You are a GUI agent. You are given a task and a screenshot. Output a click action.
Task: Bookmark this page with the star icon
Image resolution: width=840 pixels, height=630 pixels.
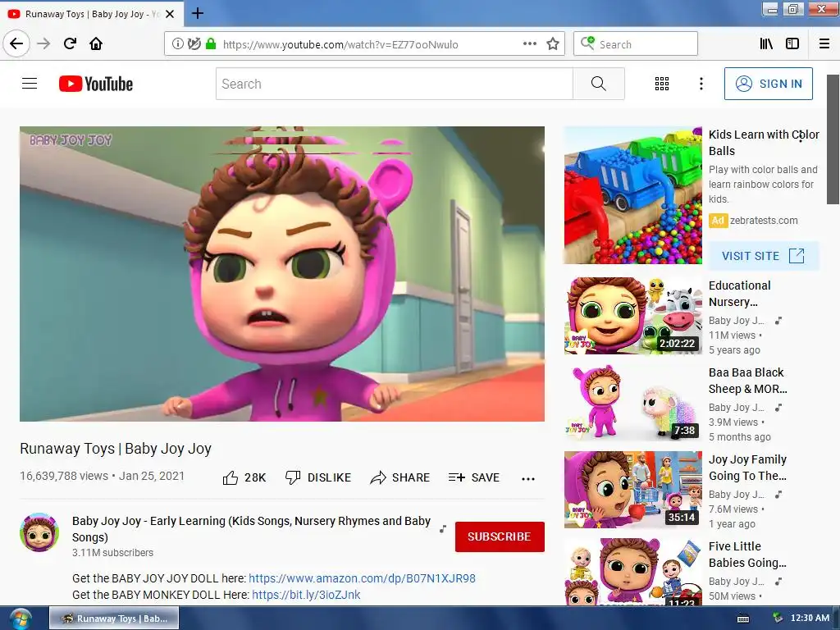pyautogui.click(x=553, y=44)
